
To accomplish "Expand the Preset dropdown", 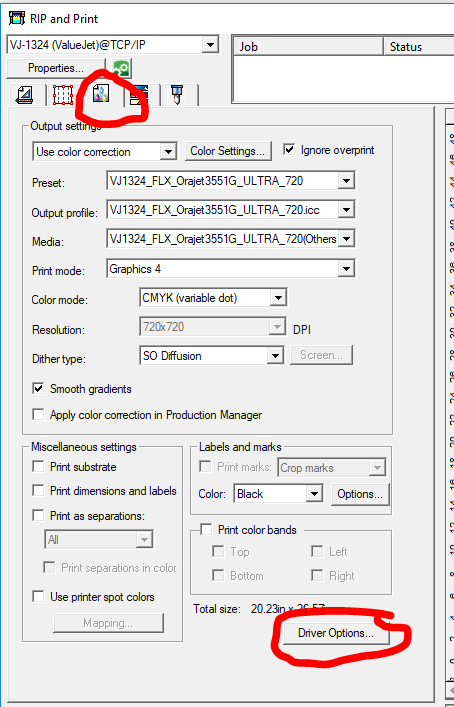I will click(x=231, y=181).
